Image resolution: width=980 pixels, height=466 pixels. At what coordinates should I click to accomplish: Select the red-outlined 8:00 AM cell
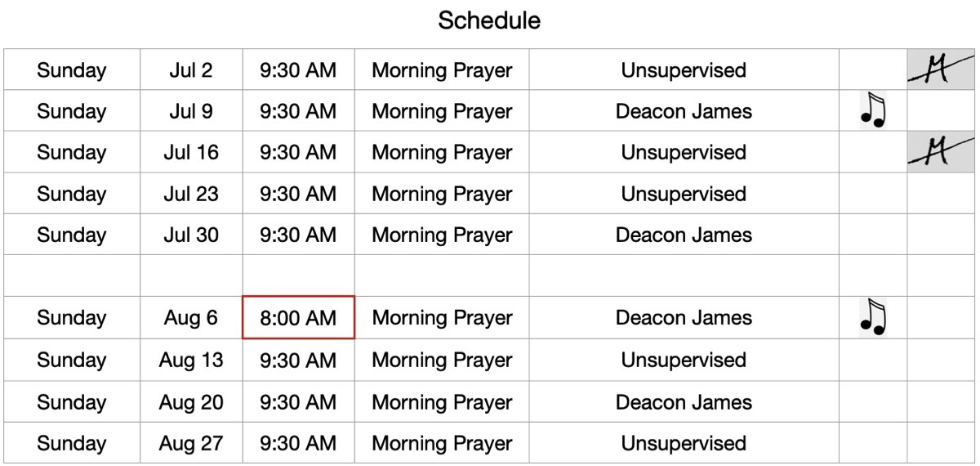point(299,317)
